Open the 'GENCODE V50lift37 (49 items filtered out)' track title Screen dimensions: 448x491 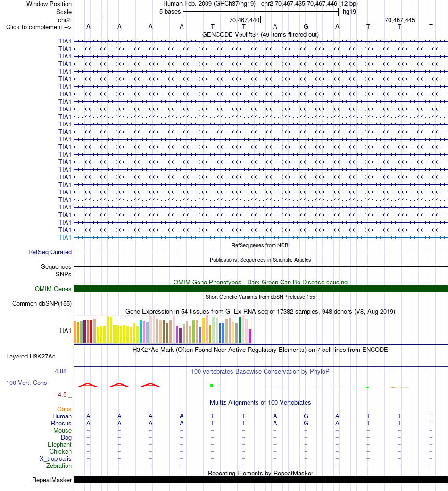(260, 35)
